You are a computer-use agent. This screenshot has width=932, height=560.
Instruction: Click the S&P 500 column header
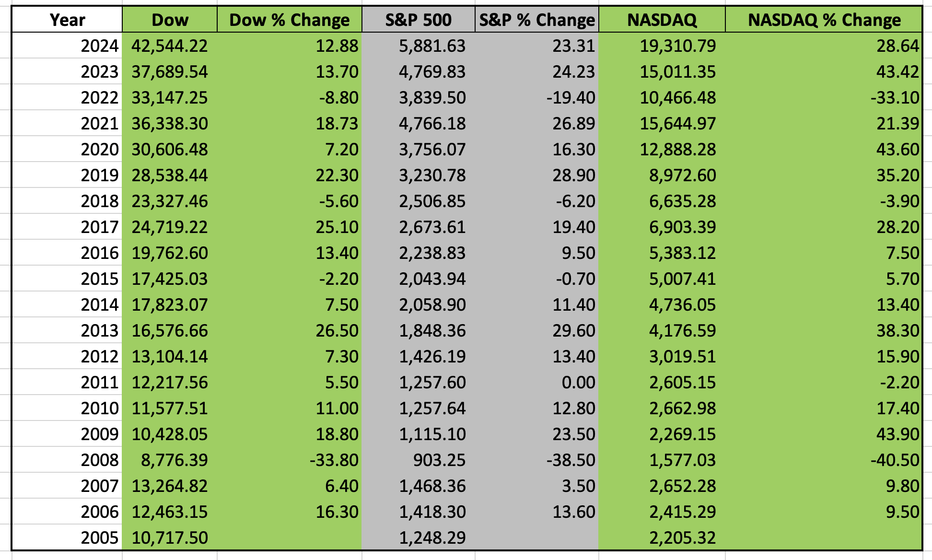pyautogui.click(x=418, y=20)
